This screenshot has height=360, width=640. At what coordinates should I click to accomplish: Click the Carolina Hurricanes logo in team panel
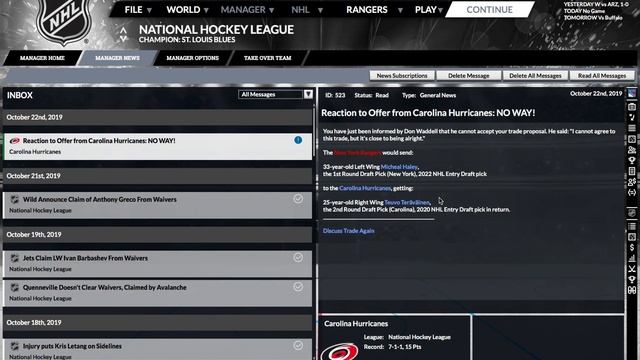tap(340, 352)
